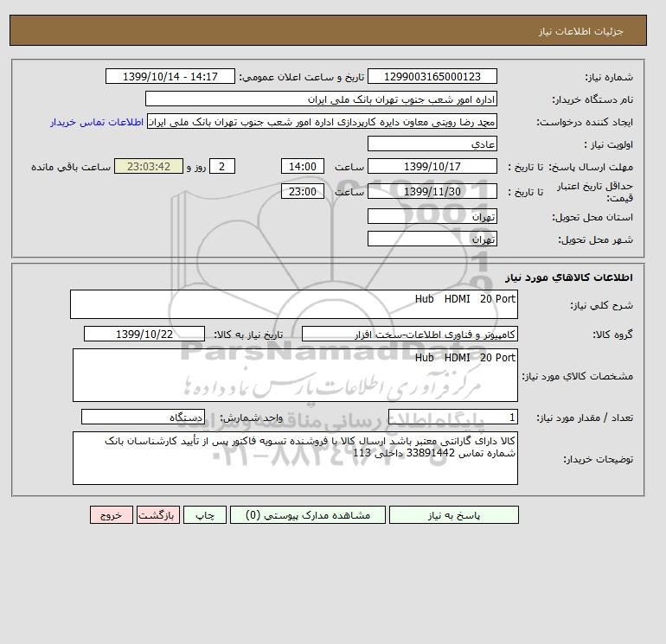Click the تاریخ و ساعت اعلان عمومی label

pyautogui.click(x=302, y=77)
